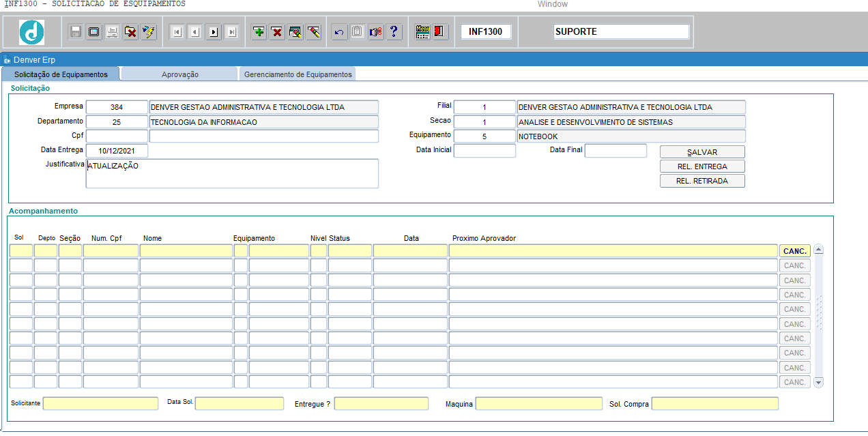The height and width of the screenshot is (436, 868).
Task: Open the query search toolbar icon
Action: click(295, 31)
